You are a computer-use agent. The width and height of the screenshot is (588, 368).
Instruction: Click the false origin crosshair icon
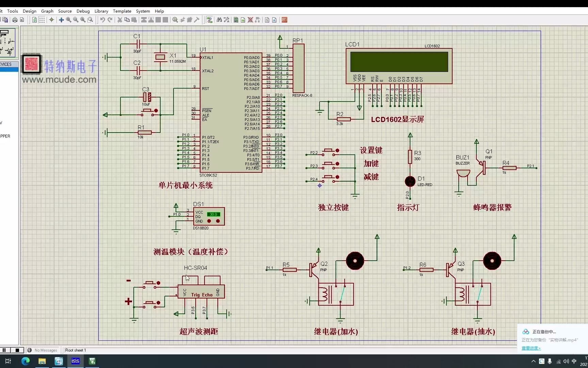click(51, 20)
